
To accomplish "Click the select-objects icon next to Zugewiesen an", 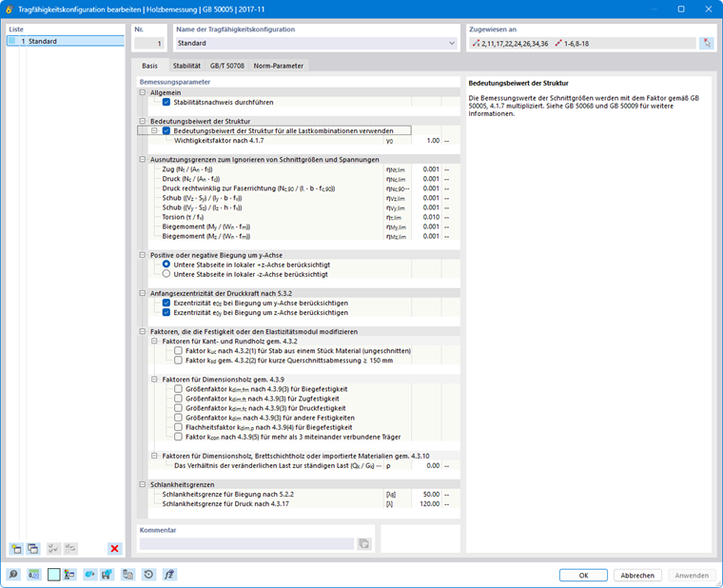I will click(x=707, y=44).
